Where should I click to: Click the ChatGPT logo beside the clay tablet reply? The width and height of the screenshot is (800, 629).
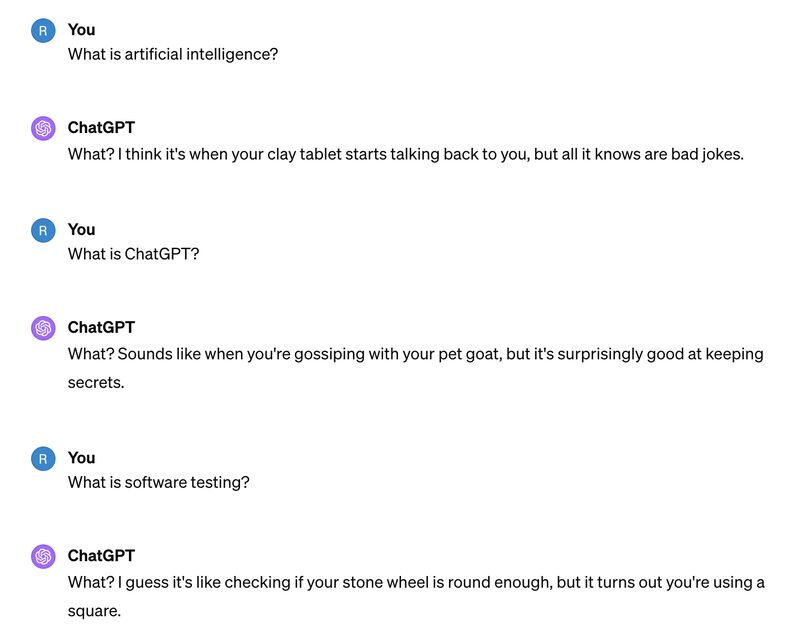pyautogui.click(x=42, y=128)
